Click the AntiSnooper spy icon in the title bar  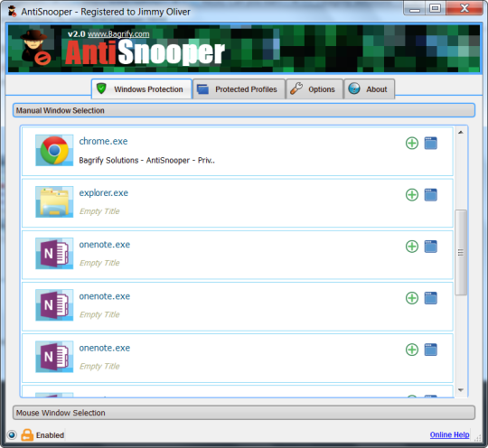(x=12, y=11)
